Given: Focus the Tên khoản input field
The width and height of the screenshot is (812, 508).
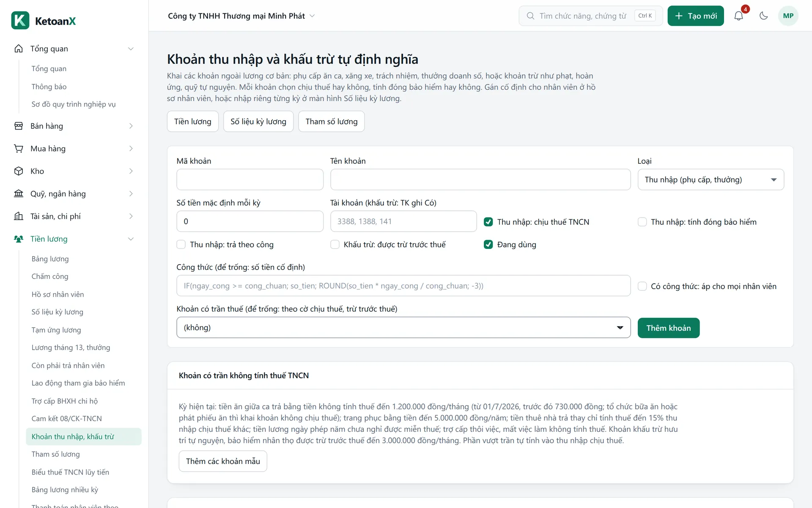Looking at the screenshot, I should 480,179.
